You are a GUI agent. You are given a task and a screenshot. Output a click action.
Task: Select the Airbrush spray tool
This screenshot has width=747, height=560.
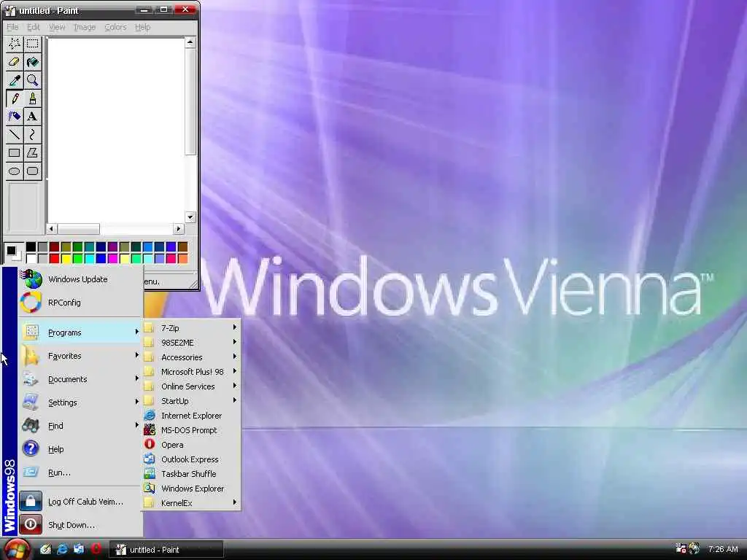point(15,117)
